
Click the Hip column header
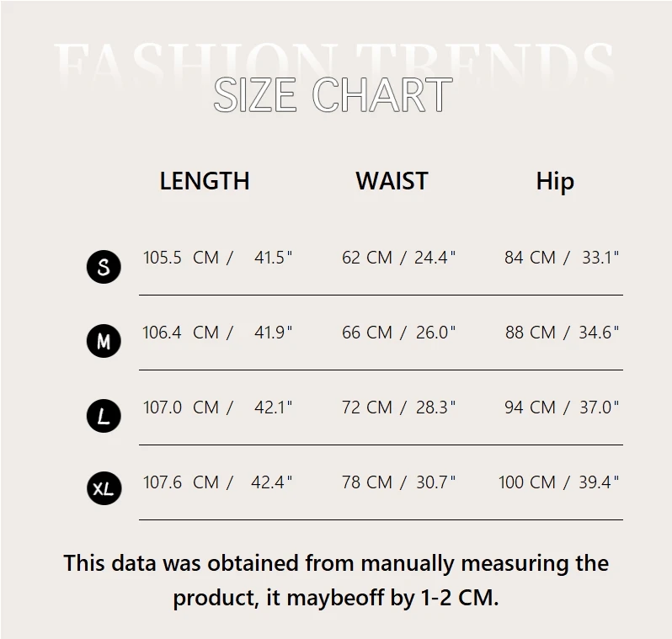(555, 182)
